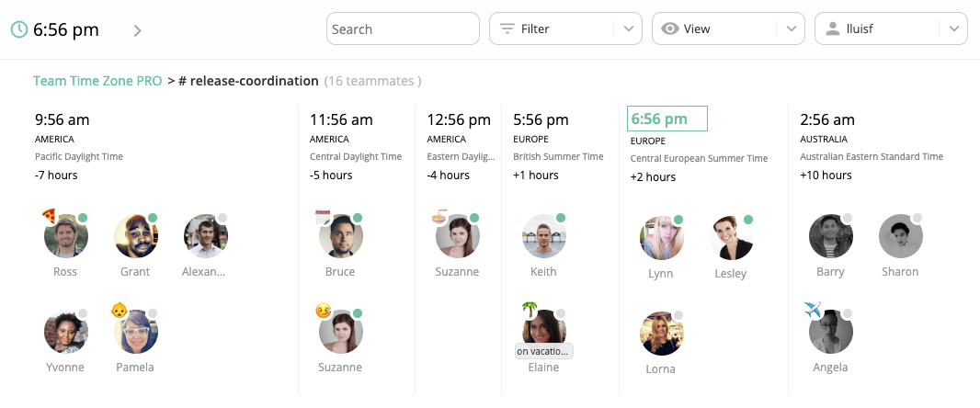The image size is (980, 408).
Task: Open the View dropdown arrow
Action: click(x=792, y=28)
